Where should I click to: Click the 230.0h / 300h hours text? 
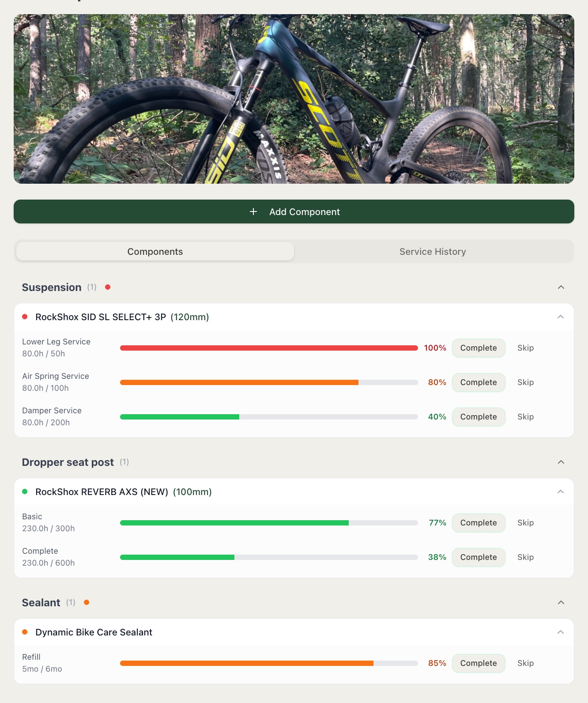tap(49, 529)
